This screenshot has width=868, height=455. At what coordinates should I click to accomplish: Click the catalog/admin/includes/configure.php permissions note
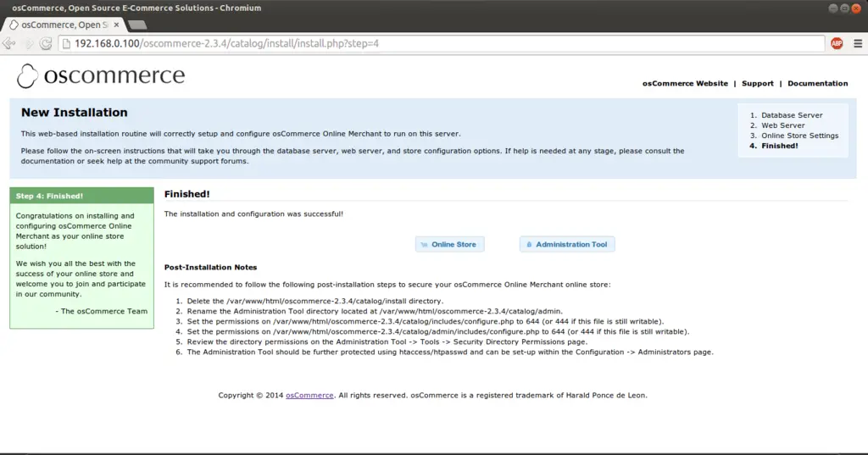click(x=438, y=331)
